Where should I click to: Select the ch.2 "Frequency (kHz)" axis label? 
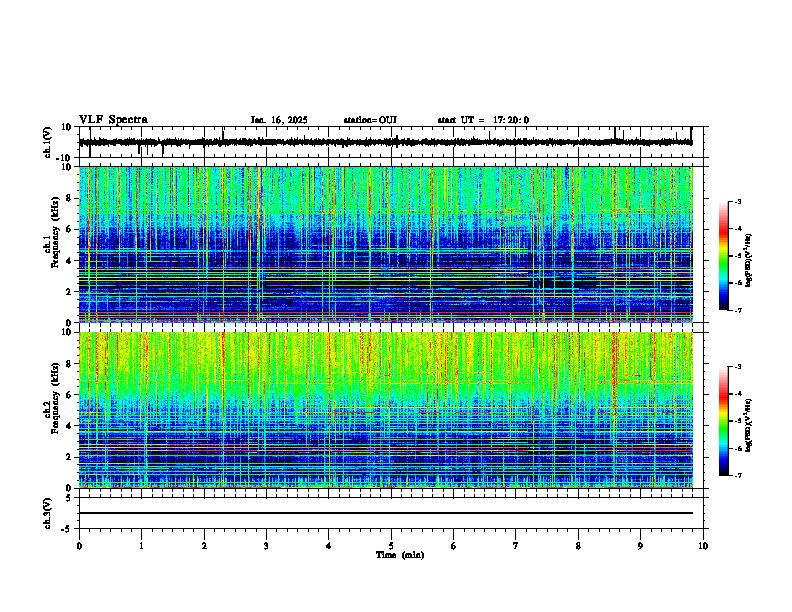55,398
